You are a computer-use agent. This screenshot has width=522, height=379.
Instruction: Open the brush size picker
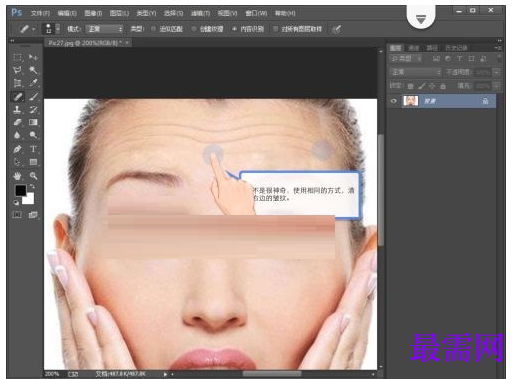coord(58,29)
